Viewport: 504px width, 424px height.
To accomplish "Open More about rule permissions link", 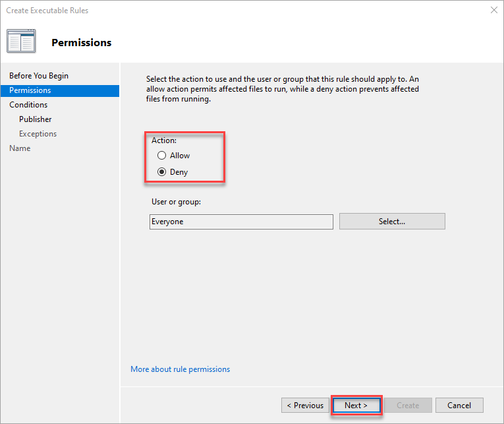I will (x=181, y=369).
